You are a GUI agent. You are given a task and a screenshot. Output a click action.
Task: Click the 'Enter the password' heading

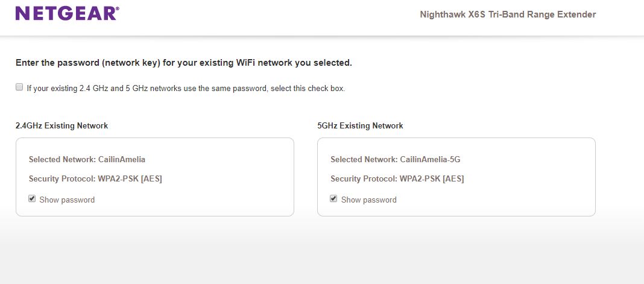(183, 63)
